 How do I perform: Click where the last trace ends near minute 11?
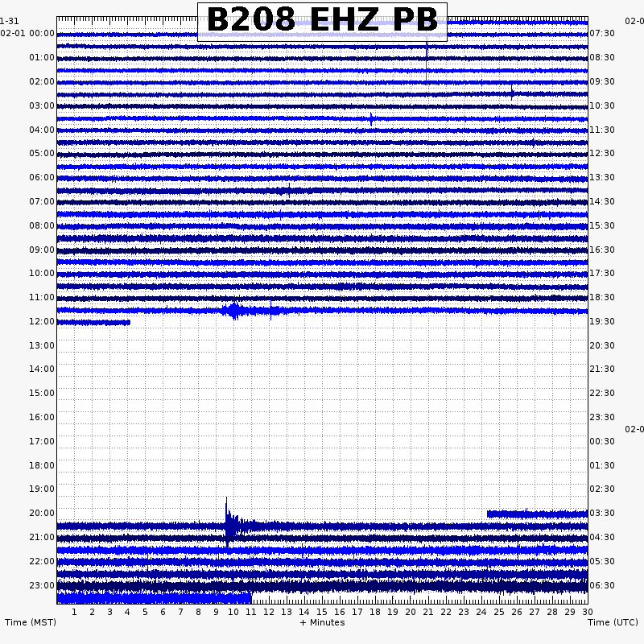(x=250, y=597)
